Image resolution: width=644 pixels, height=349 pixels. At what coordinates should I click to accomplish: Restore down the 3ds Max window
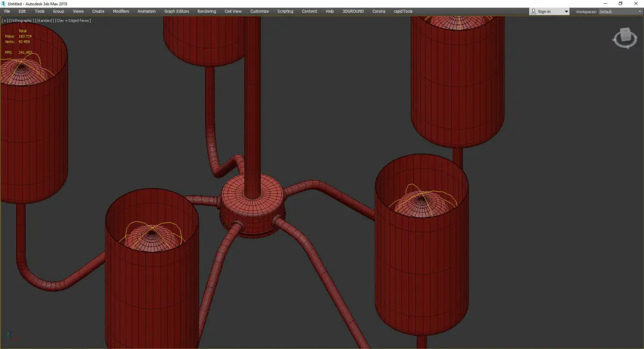(x=620, y=3)
